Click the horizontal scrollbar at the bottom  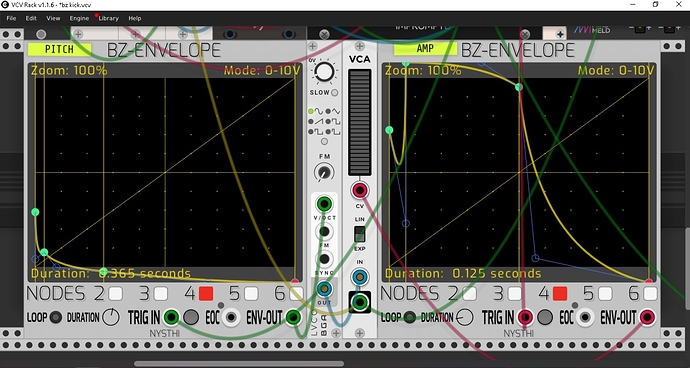(239, 364)
